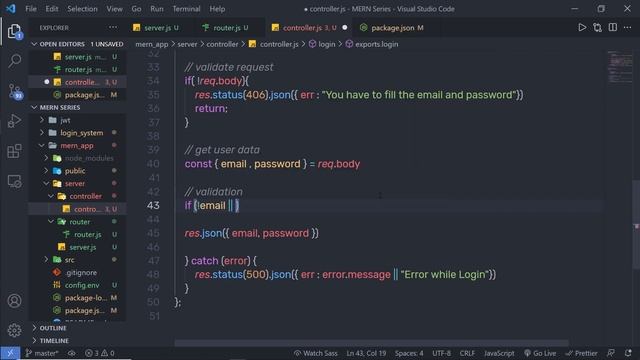Open the Go menu
The height and width of the screenshot is (360, 640).
click(136, 9)
